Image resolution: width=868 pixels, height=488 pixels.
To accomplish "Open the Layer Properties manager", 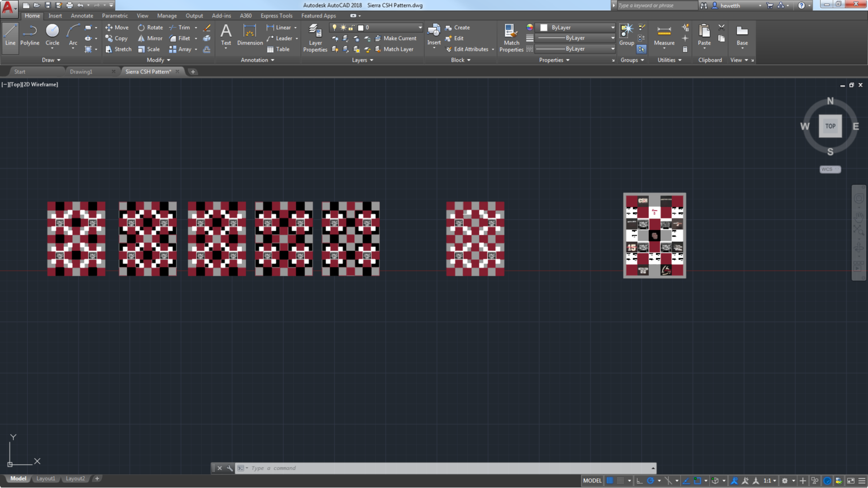I will click(315, 38).
